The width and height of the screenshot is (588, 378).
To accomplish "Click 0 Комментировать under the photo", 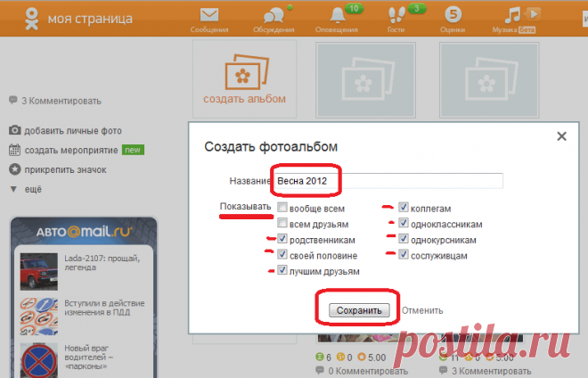I will click(368, 371).
